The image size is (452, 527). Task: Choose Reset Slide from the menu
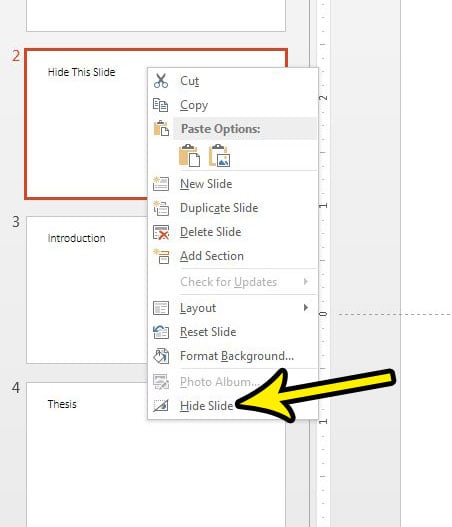coord(233,332)
